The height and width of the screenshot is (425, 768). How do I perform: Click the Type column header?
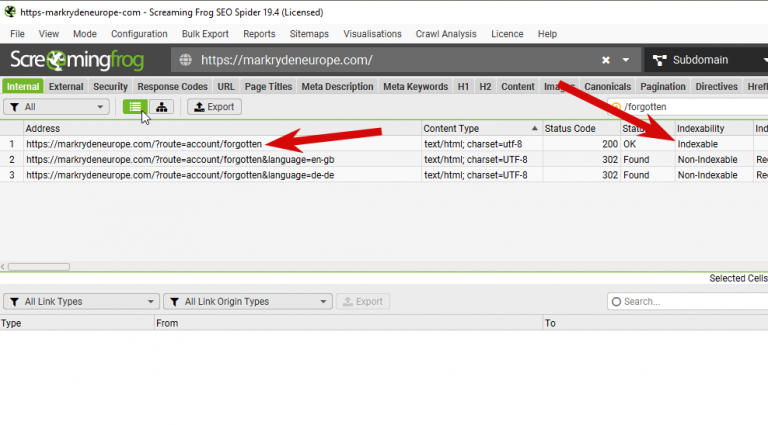tap(77, 323)
